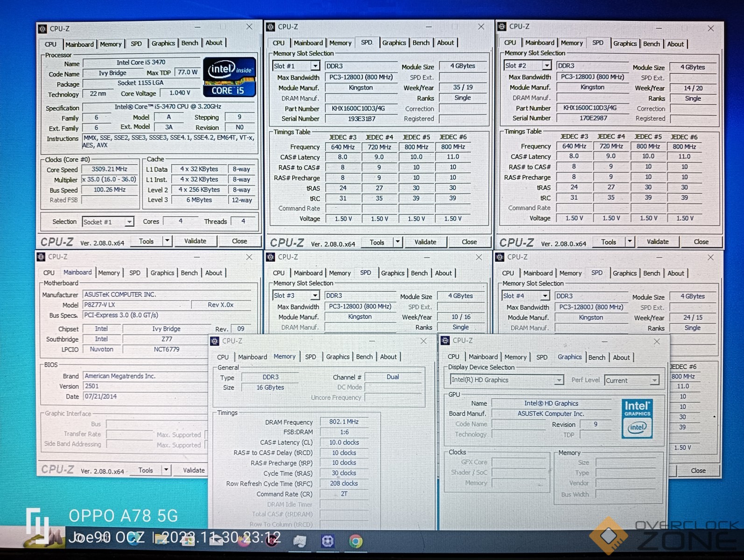This screenshot has width=744, height=560.
Task: Click Board Manuf. ASUSTeK Computer Inc.
Action: tap(551, 413)
